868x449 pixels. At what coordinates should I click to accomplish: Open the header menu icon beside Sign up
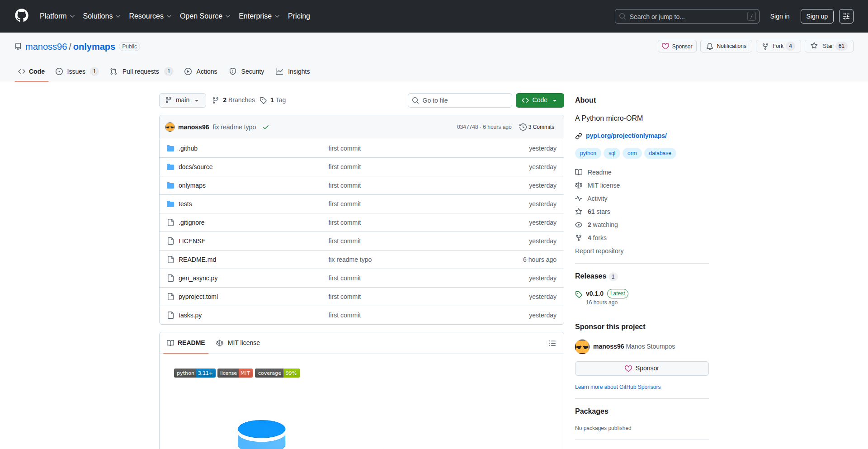coord(846,16)
